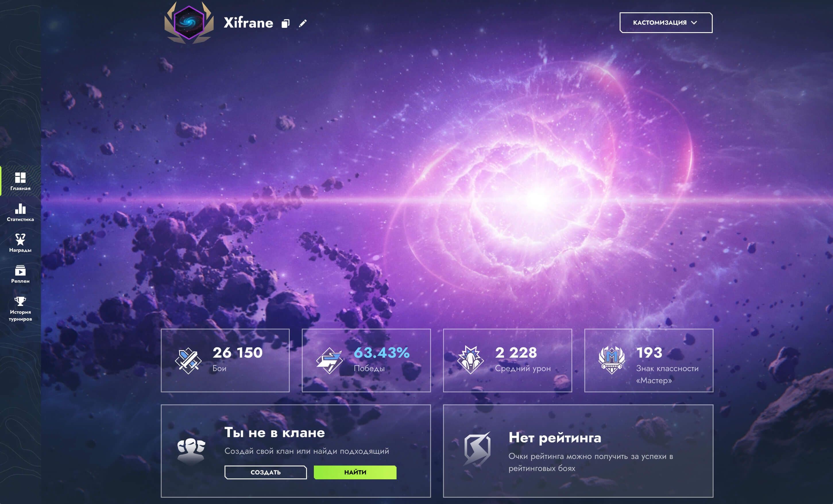Select the Победы flag icon
The width and height of the screenshot is (833, 504).
click(329, 361)
